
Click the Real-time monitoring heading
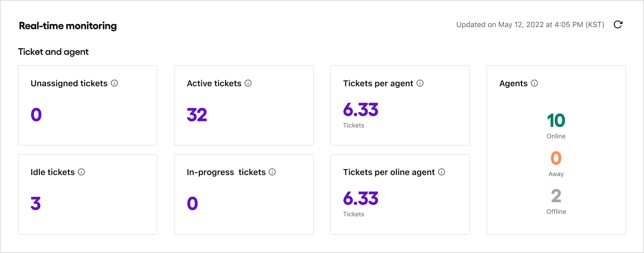[x=68, y=26]
